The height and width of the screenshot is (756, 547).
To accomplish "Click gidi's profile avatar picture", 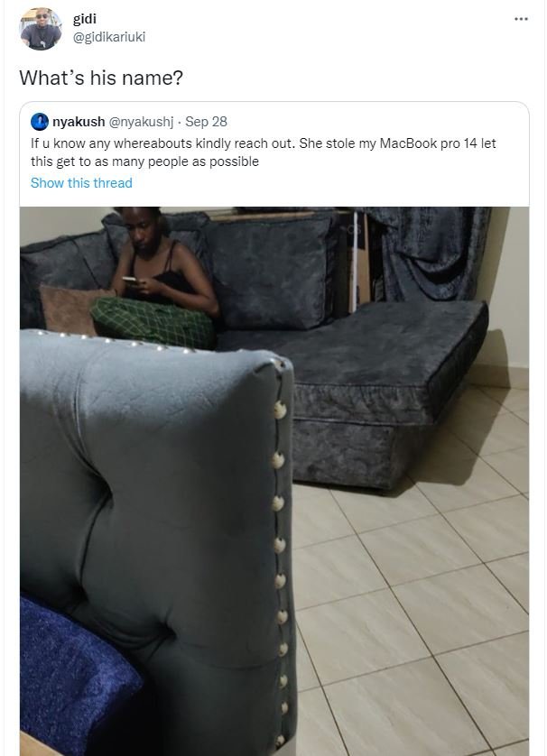I will (x=41, y=29).
